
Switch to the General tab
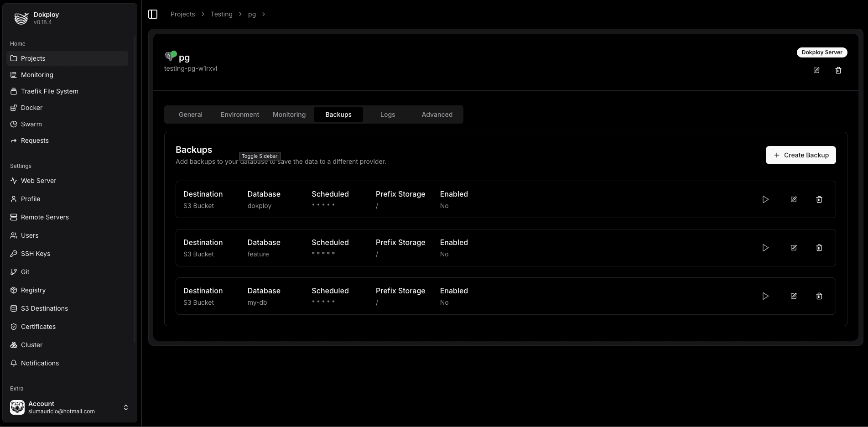pyautogui.click(x=191, y=115)
